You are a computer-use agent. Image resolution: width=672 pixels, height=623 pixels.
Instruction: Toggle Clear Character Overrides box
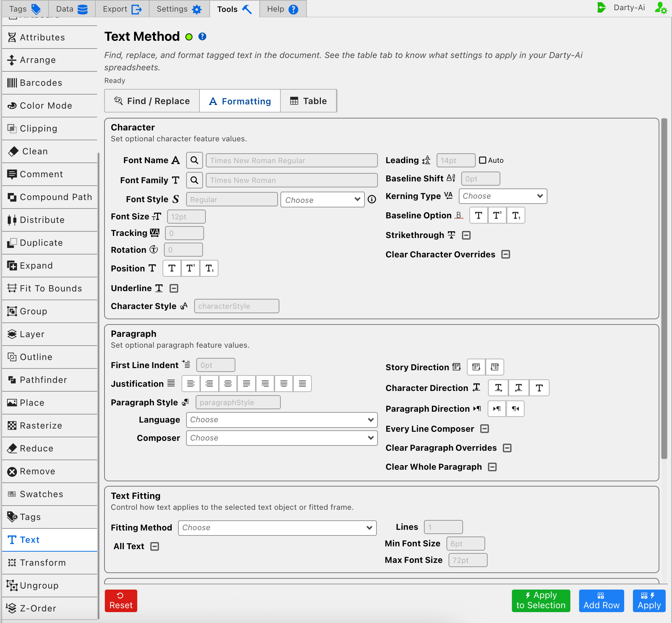point(506,254)
